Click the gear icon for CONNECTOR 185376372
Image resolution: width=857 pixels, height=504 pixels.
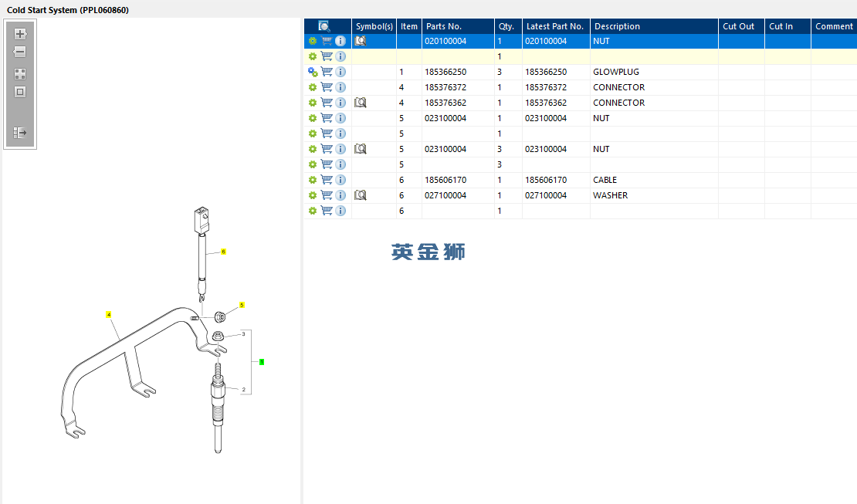point(313,87)
